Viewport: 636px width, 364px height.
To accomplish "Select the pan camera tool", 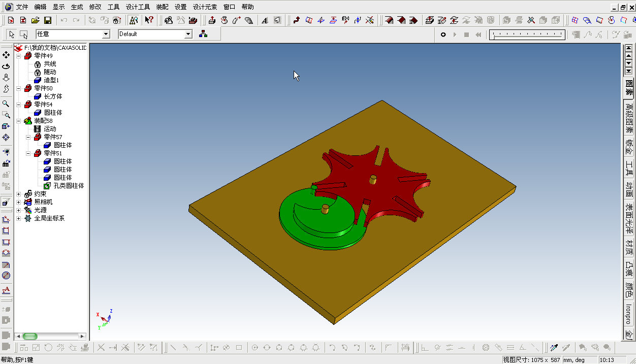I will click(6, 55).
